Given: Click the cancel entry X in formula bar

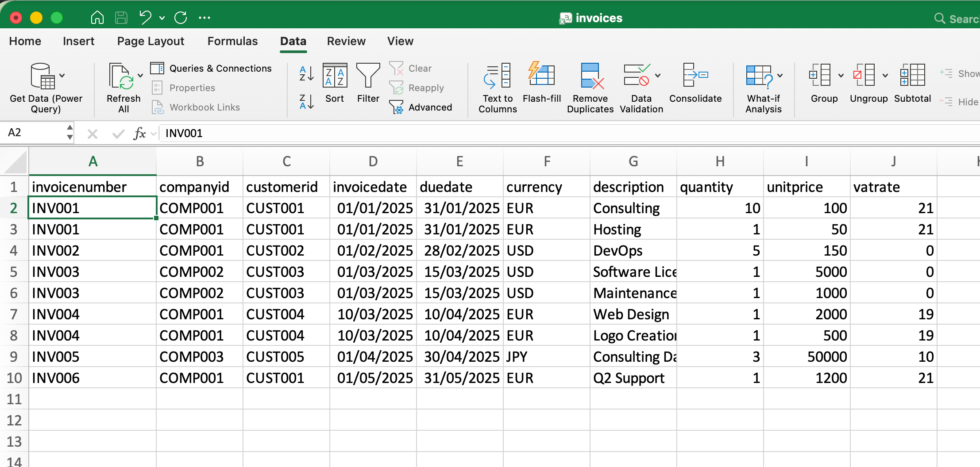Looking at the screenshot, I should coord(93,134).
